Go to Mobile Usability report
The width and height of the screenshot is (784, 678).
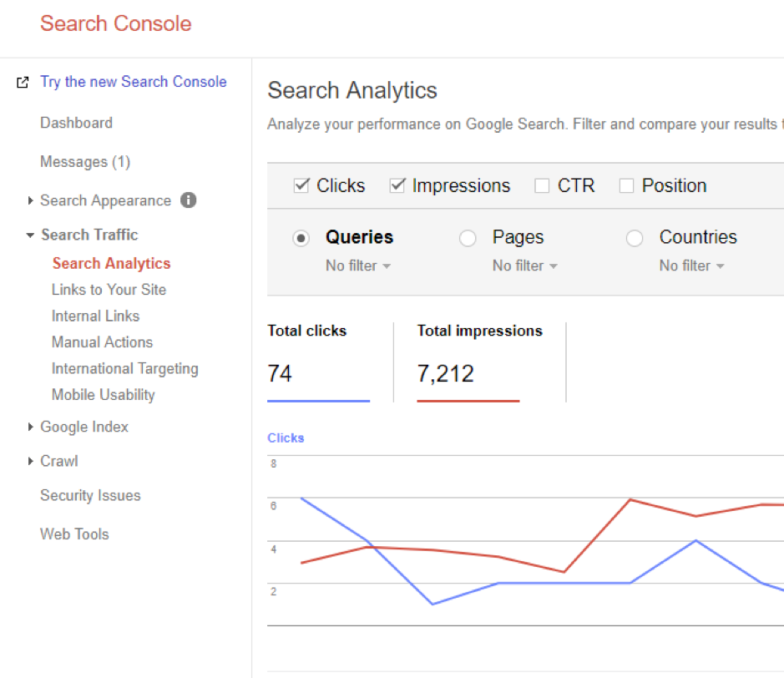click(103, 395)
